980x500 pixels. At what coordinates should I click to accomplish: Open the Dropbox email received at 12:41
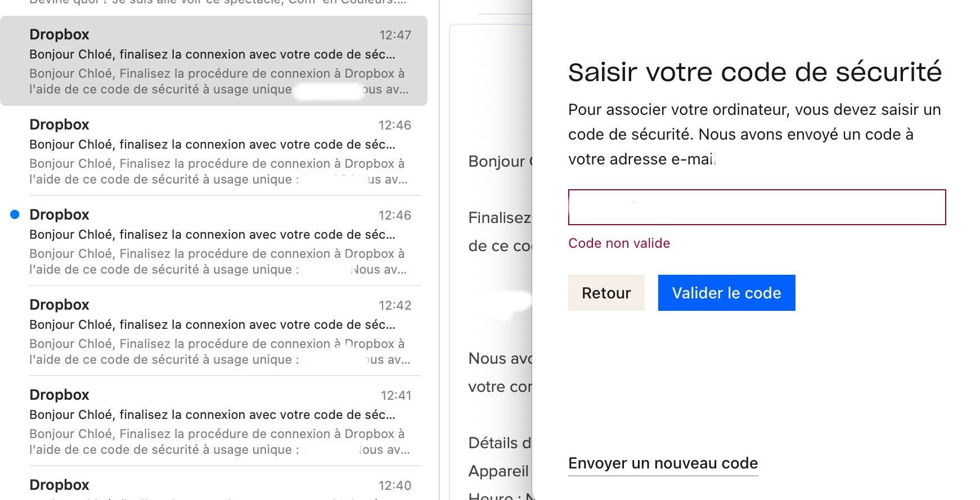214,421
